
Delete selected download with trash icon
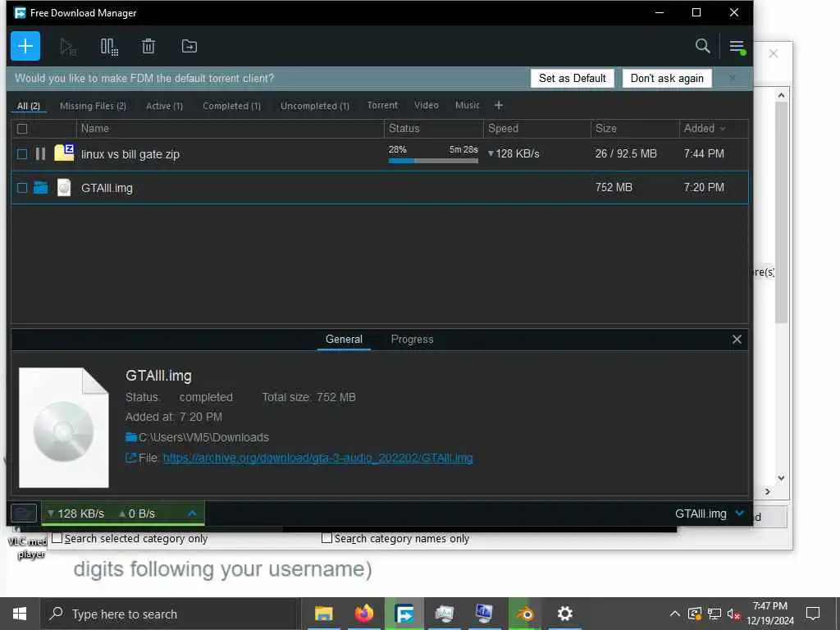[x=148, y=47]
